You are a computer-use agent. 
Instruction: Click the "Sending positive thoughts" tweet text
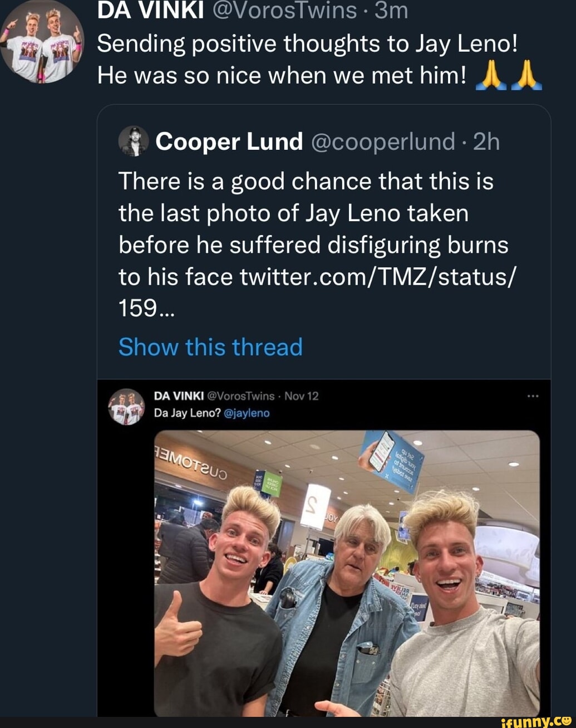coord(307,43)
